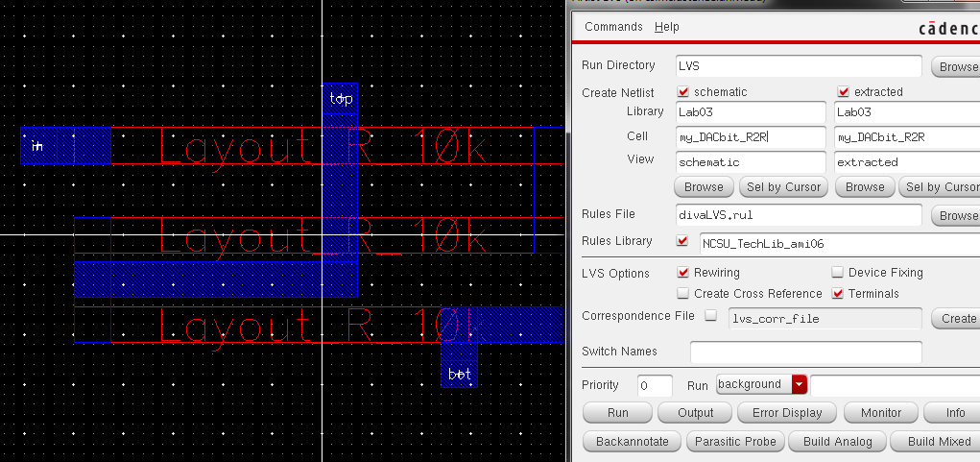Toggle the schematic netlist checkbox
980x462 pixels.
(x=683, y=92)
